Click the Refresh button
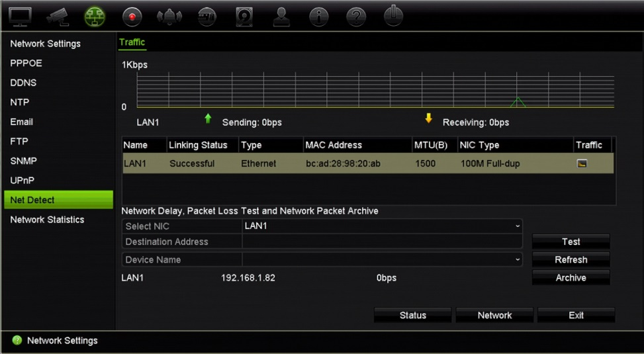 click(x=571, y=259)
